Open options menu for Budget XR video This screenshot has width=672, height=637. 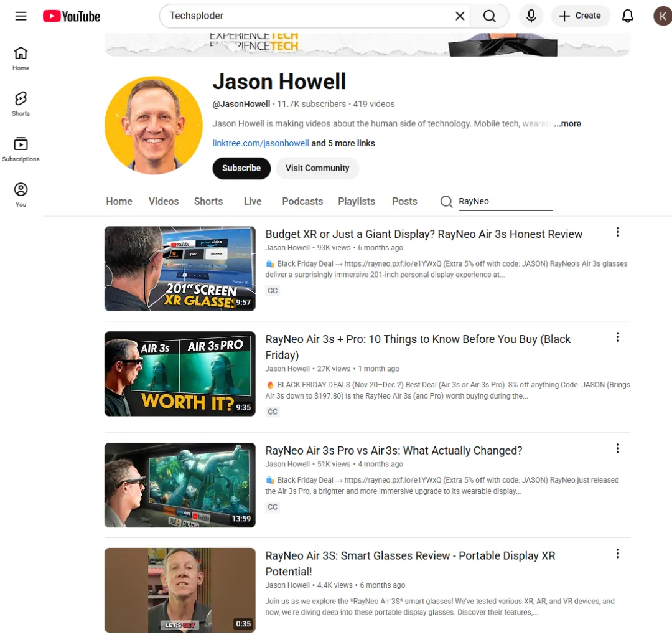[618, 232]
